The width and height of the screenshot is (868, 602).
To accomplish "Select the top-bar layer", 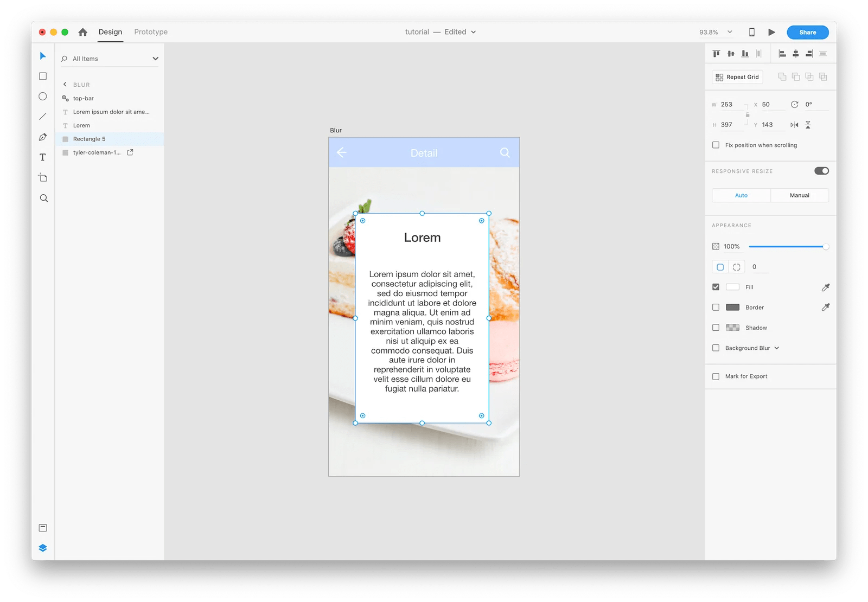I will click(x=110, y=98).
